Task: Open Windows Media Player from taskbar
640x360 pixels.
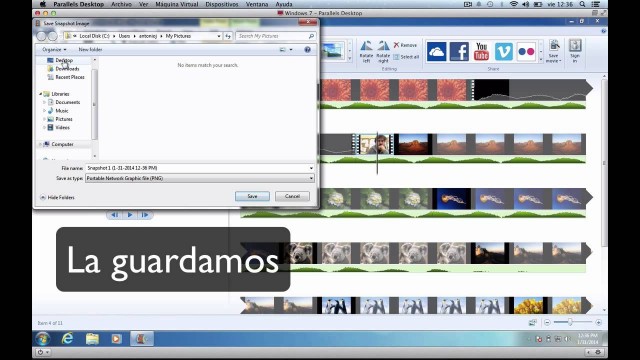Action: pos(116,338)
